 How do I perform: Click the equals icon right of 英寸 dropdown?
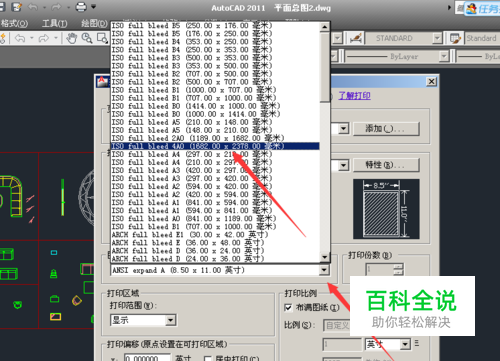416,343
